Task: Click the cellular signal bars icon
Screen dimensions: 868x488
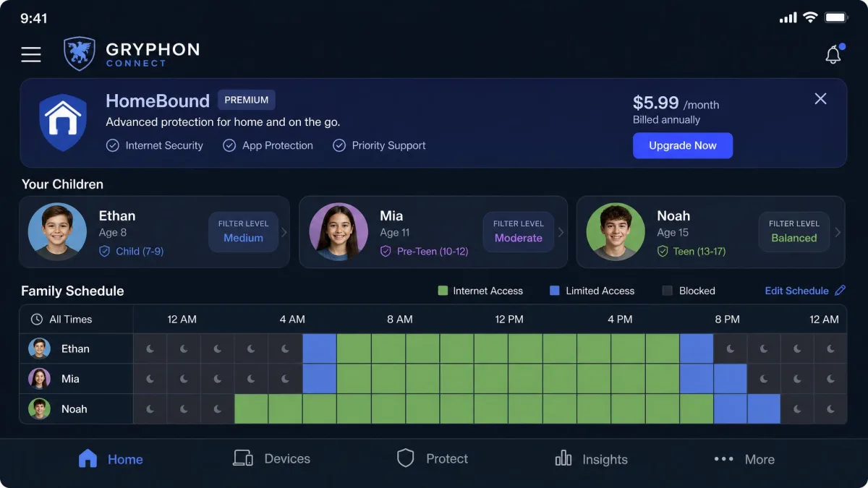Action: click(x=788, y=17)
